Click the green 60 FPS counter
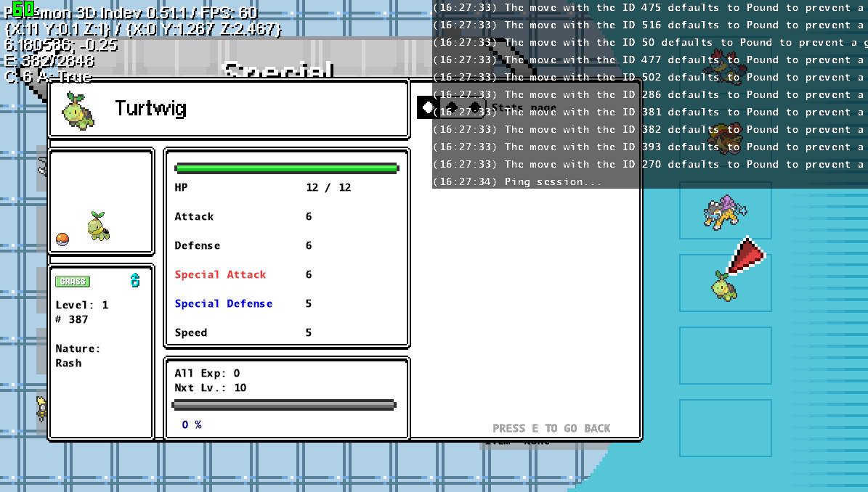The height and width of the screenshot is (492, 868). coord(23,8)
